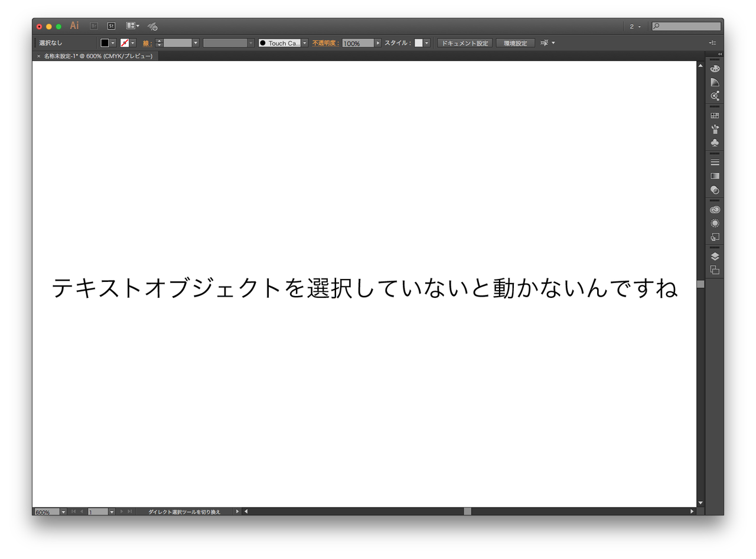Open the Gradient panel
The image size is (756, 559).
coord(715,175)
